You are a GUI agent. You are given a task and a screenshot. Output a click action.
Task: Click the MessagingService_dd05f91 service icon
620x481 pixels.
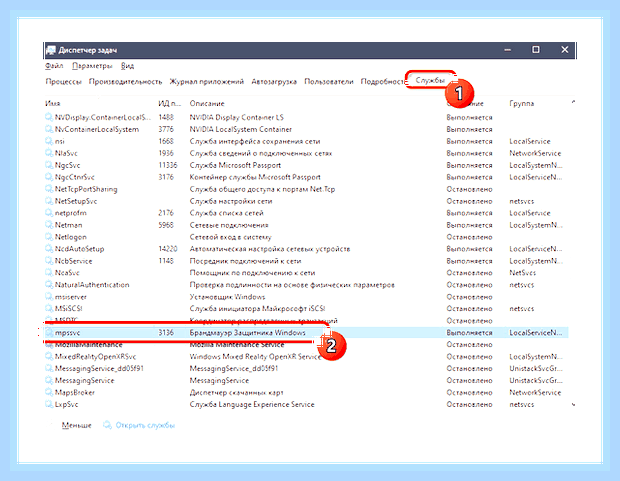(49, 368)
